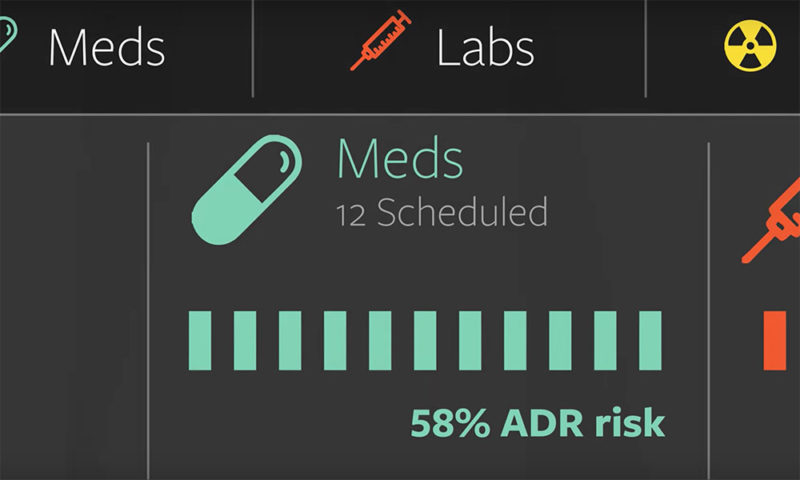Click the eighth green bar in Meds progress
Screen dimensions: 800x480
515,340
